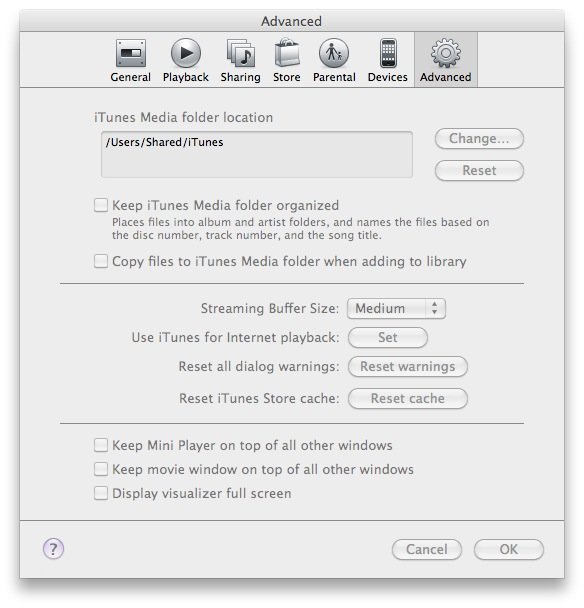The width and height of the screenshot is (584, 608).
Task: Tick Copy files to iTunes Media folder checkbox
Action: (101, 261)
